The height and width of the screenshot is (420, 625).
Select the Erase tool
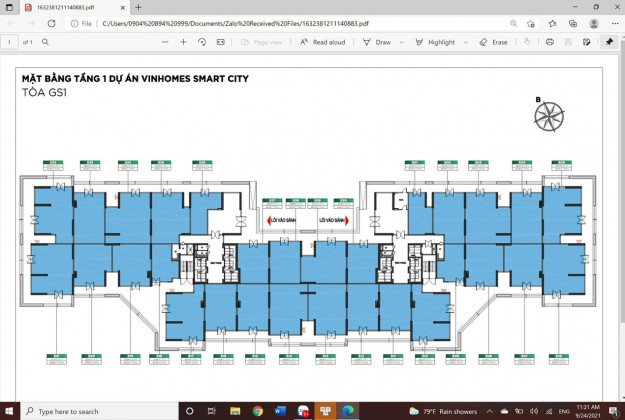point(493,42)
